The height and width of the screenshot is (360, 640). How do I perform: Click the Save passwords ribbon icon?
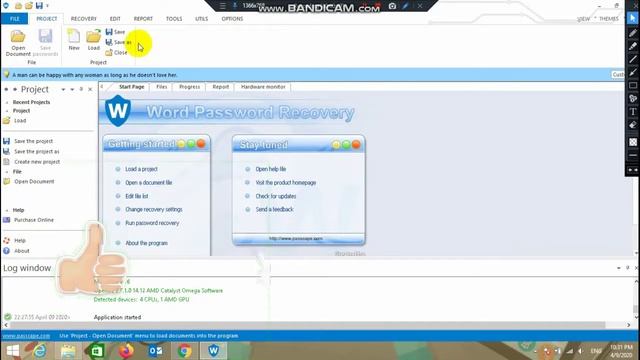[45, 42]
